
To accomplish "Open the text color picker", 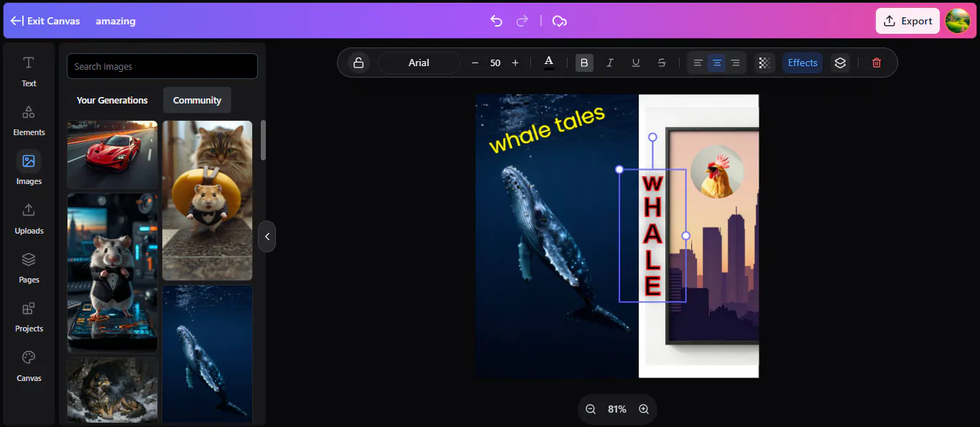I will coord(549,63).
